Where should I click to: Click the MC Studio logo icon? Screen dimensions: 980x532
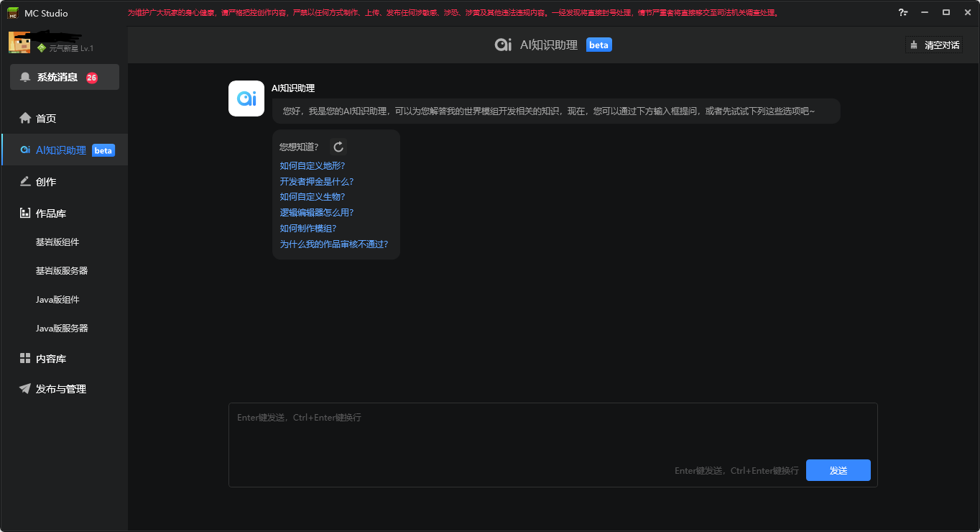tap(13, 13)
